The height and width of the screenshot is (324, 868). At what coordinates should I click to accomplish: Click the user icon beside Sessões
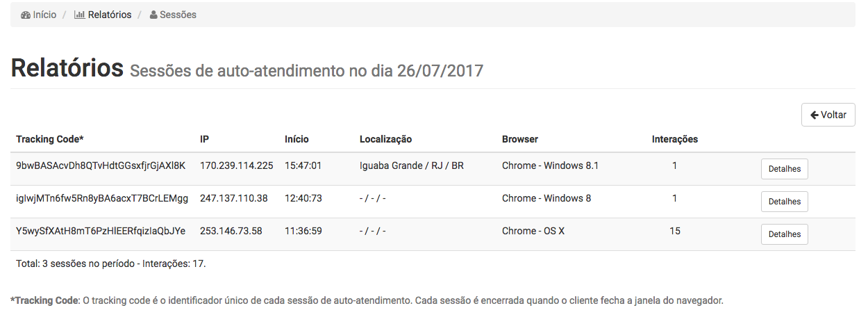(x=153, y=15)
